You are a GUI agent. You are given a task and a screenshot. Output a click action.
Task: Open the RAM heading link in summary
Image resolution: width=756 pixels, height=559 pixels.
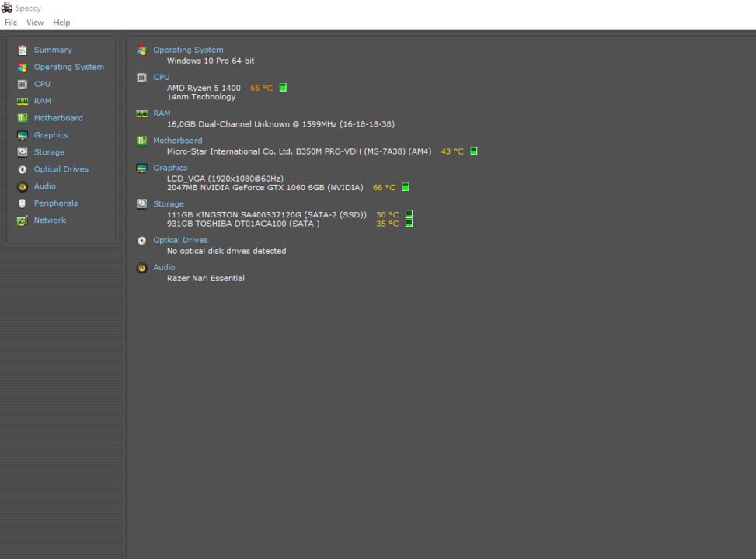tap(162, 113)
